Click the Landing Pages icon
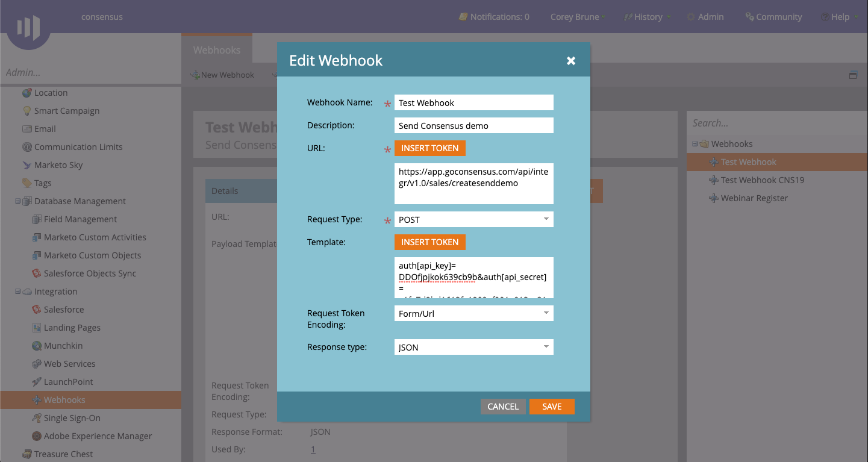Screen dimensions: 868x462 [x=36, y=328]
